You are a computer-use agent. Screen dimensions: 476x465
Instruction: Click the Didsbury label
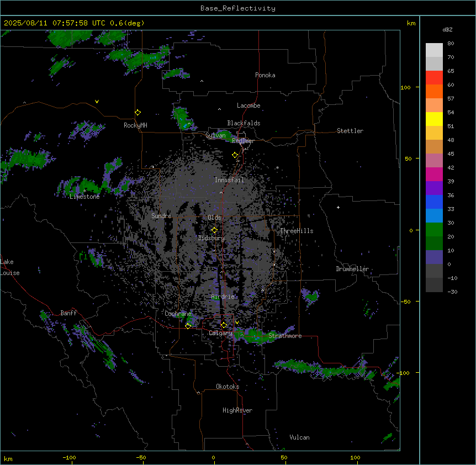(x=211, y=238)
